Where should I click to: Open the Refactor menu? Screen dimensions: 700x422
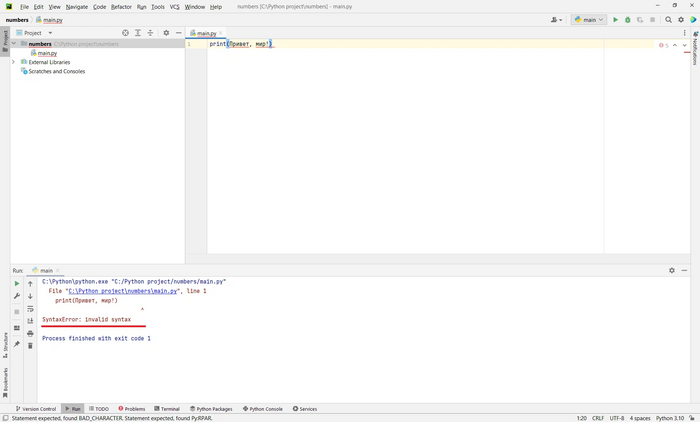coord(121,6)
